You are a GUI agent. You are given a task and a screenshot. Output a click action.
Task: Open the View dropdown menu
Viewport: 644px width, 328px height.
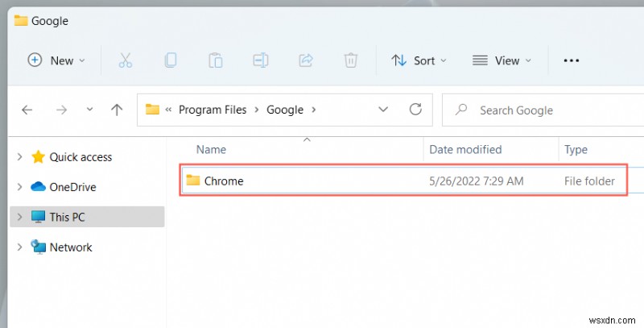(502, 60)
